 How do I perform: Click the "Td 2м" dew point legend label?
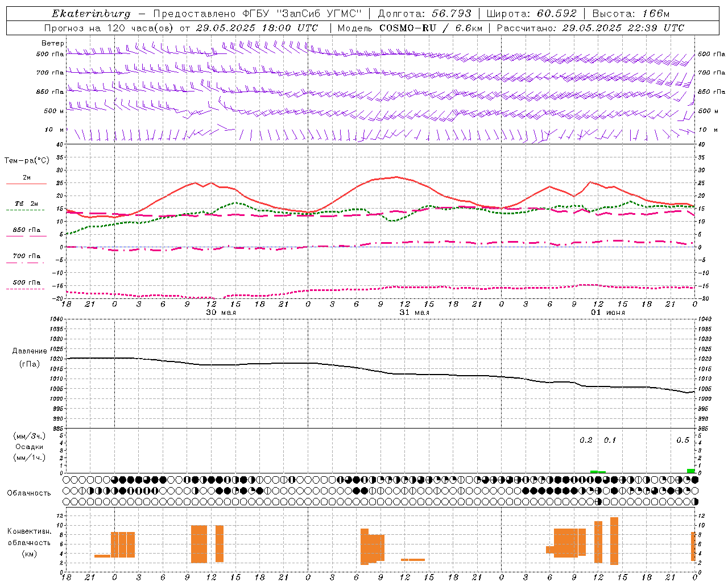[x=26, y=203]
